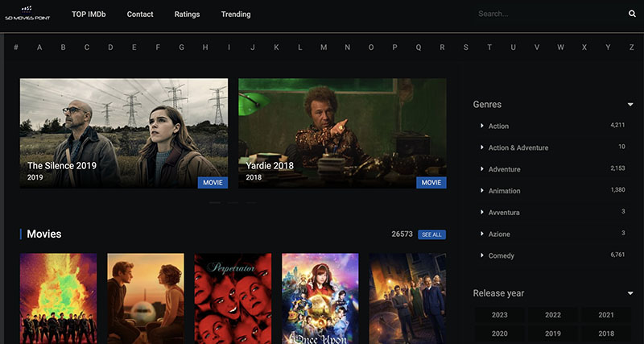Filter titles by the # symbol
The height and width of the screenshot is (344, 644).
[16, 48]
